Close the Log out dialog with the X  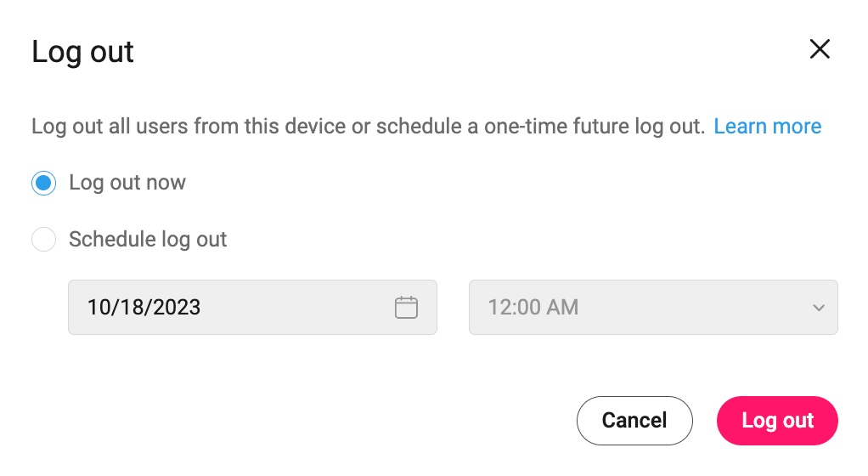coord(820,49)
